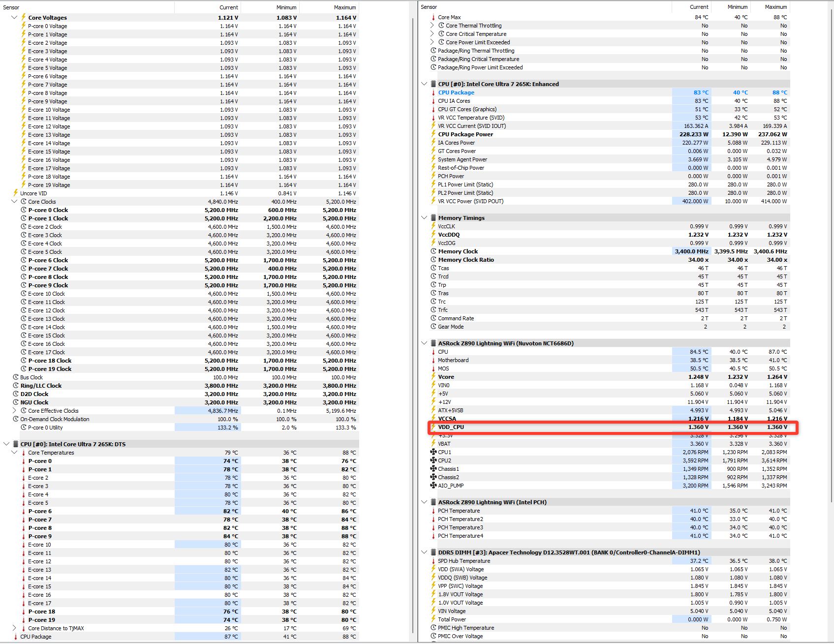Click the chip icon of CPU [#0] Enhanced group
Screen dimensions: 834x644
433,84
